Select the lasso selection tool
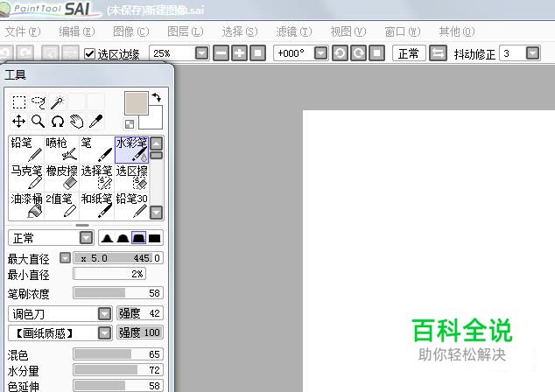555x392 pixels. tap(38, 101)
